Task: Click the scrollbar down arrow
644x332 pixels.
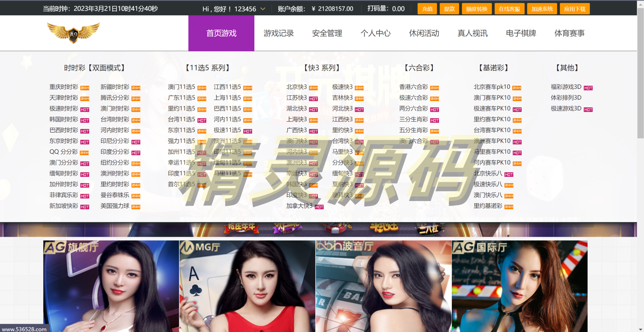Action: [x=641, y=329]
